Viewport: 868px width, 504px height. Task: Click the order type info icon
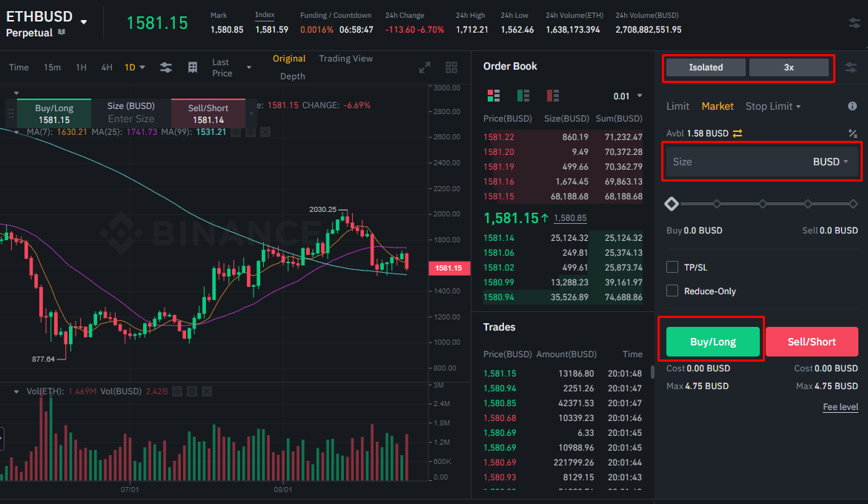(852, 106)
